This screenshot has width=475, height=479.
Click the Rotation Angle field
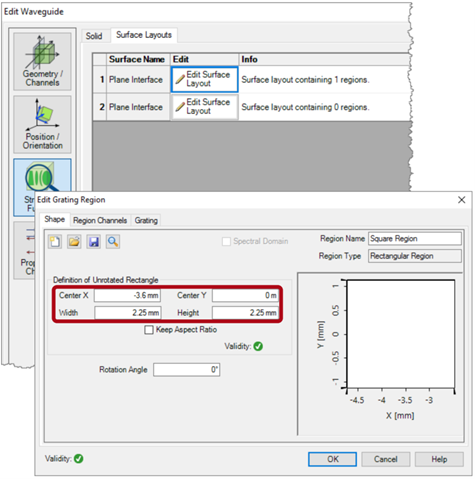click(x=187, y=370)
